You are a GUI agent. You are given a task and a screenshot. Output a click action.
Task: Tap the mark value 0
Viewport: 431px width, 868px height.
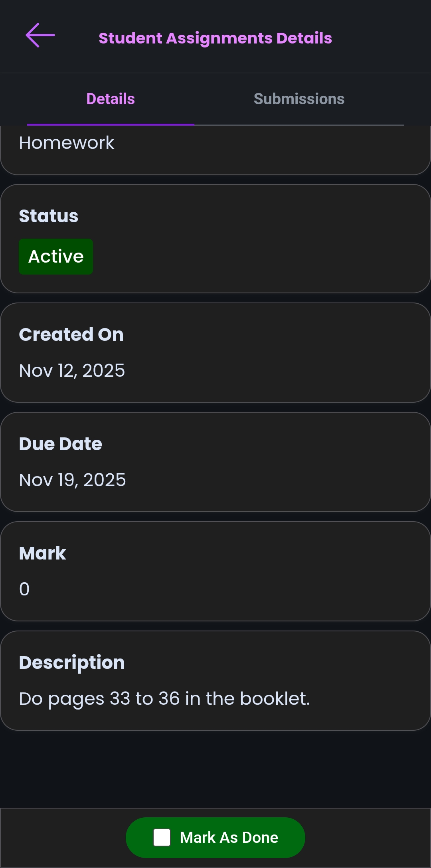pos(24,589)
